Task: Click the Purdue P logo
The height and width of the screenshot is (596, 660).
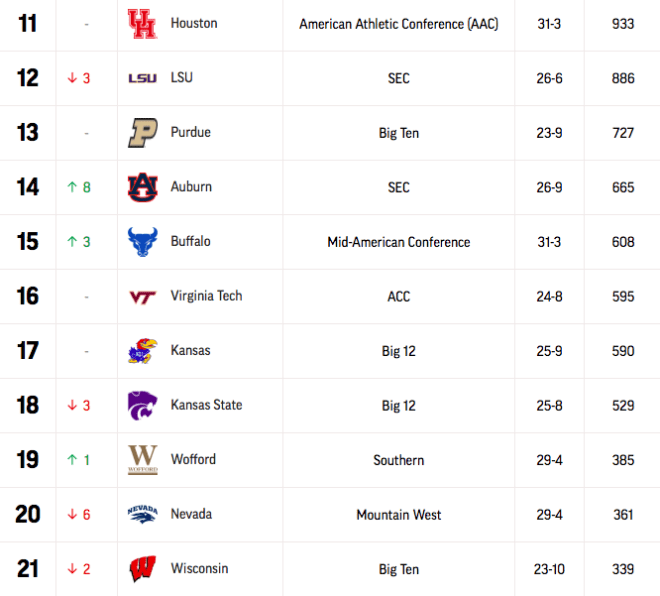Action: (143, 133)
